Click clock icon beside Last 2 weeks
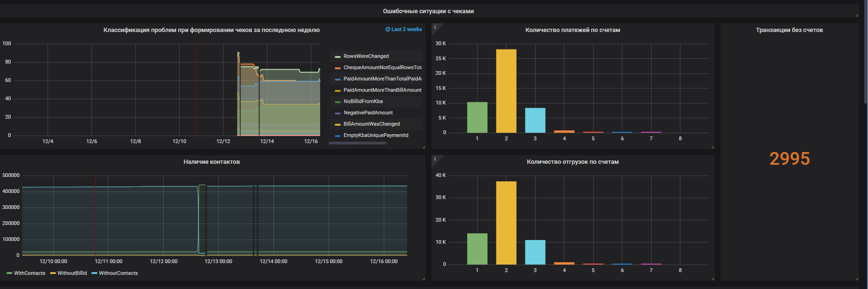 point(388,29)
